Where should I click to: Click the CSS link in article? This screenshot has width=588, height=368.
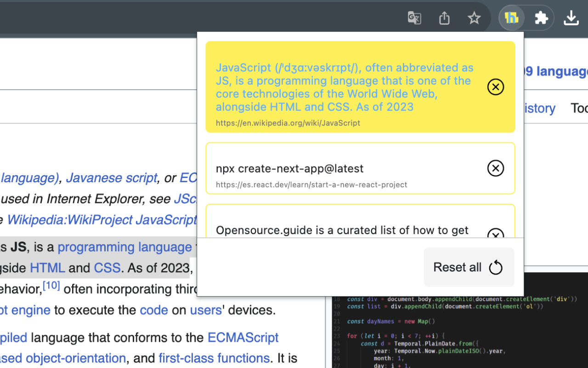pos(107,268)
